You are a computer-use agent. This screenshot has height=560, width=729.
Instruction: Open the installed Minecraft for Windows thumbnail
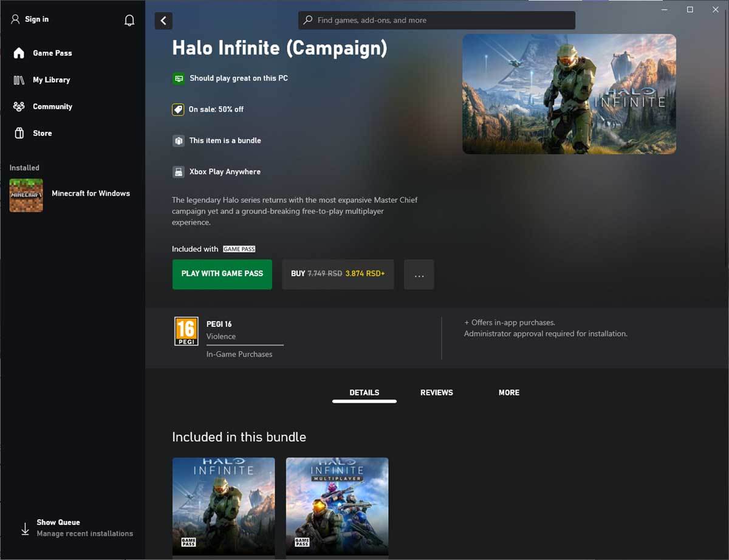coord(26,196)
